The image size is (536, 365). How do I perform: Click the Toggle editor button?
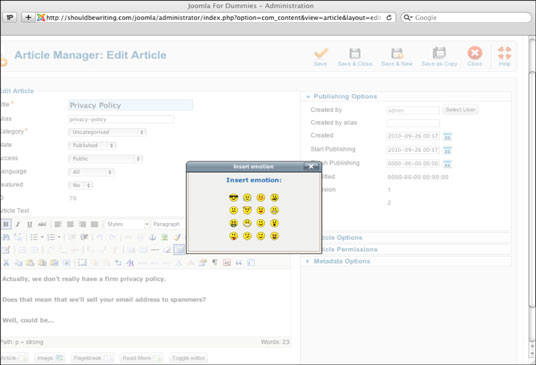point(188,358)
